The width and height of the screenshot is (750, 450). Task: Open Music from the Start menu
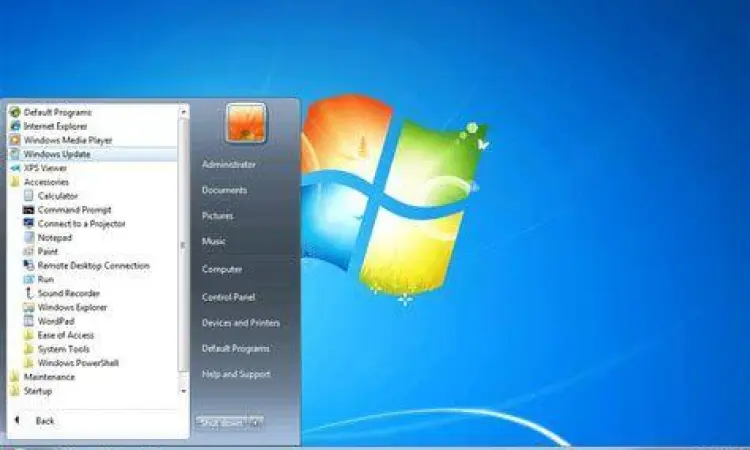213,241
